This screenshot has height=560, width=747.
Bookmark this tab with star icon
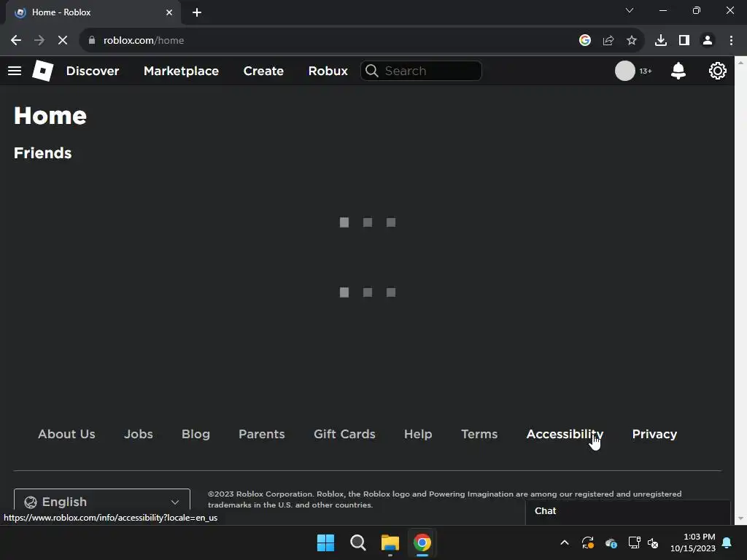[632, 41]
